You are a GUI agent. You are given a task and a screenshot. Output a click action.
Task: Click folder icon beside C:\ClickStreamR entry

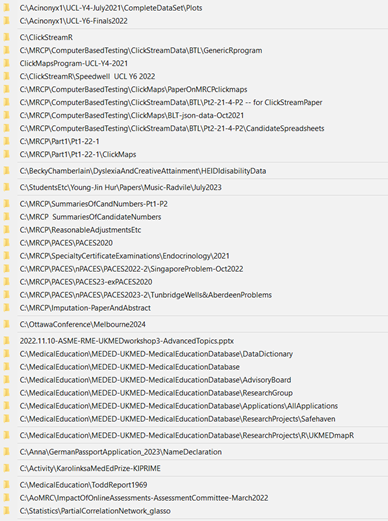pos(6,37)
